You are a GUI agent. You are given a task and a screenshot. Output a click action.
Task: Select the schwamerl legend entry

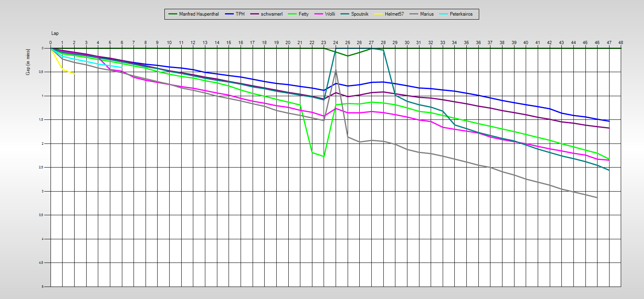click(x=266, y=14)
